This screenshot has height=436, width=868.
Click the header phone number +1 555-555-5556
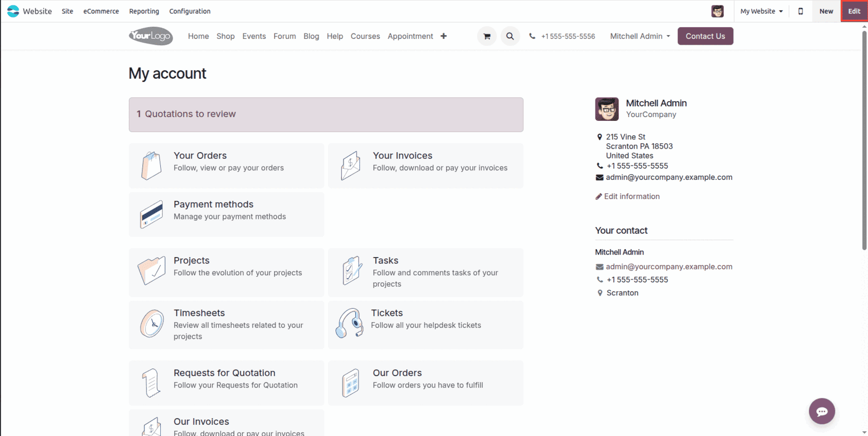[x=568, y=36]
